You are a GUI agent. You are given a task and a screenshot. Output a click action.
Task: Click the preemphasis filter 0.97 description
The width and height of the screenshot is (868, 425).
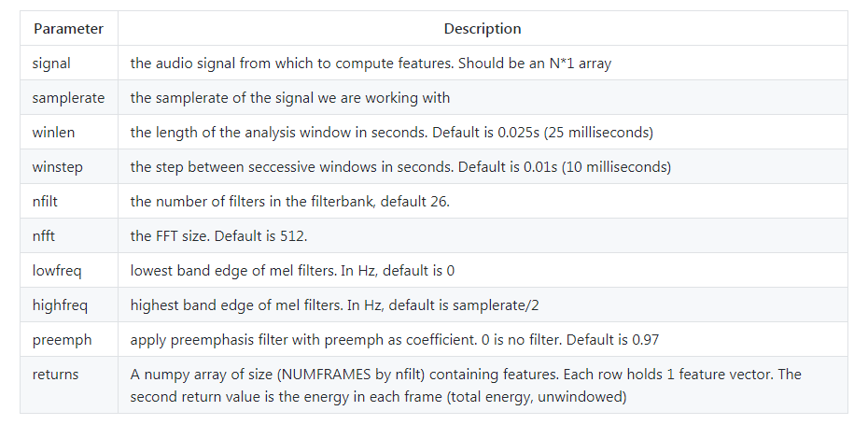pyautogui.click(x=394, y=339)
